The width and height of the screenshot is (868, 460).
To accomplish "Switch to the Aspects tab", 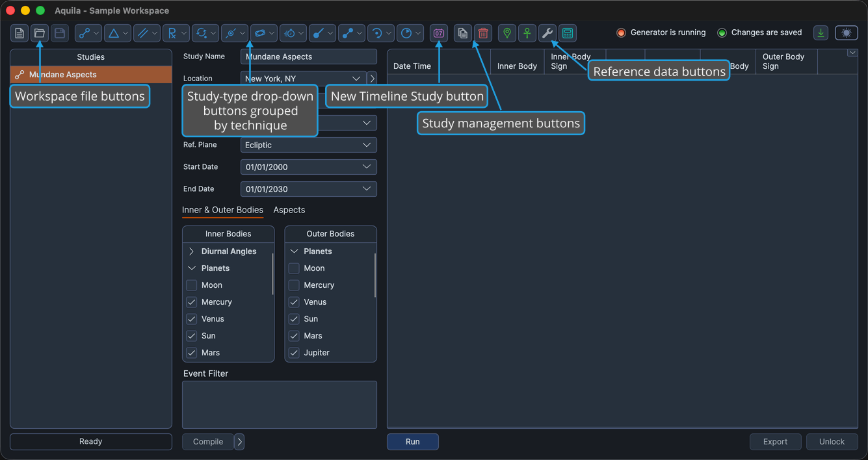I will coord(289,210).
